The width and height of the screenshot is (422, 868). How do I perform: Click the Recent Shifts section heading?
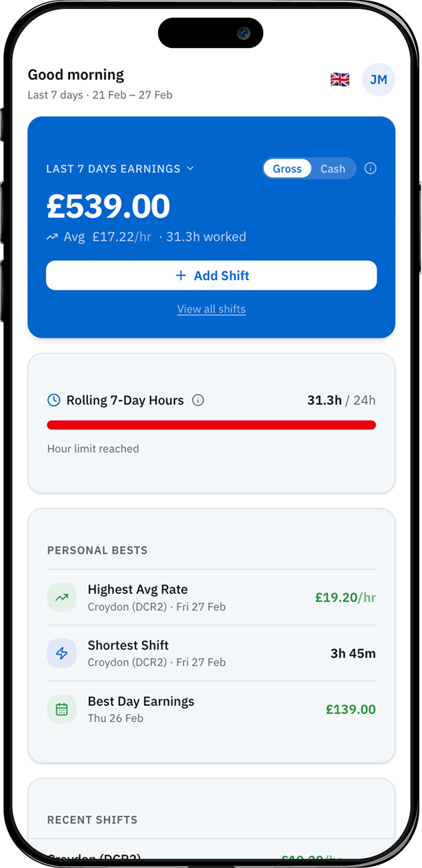tap(92, 819)
